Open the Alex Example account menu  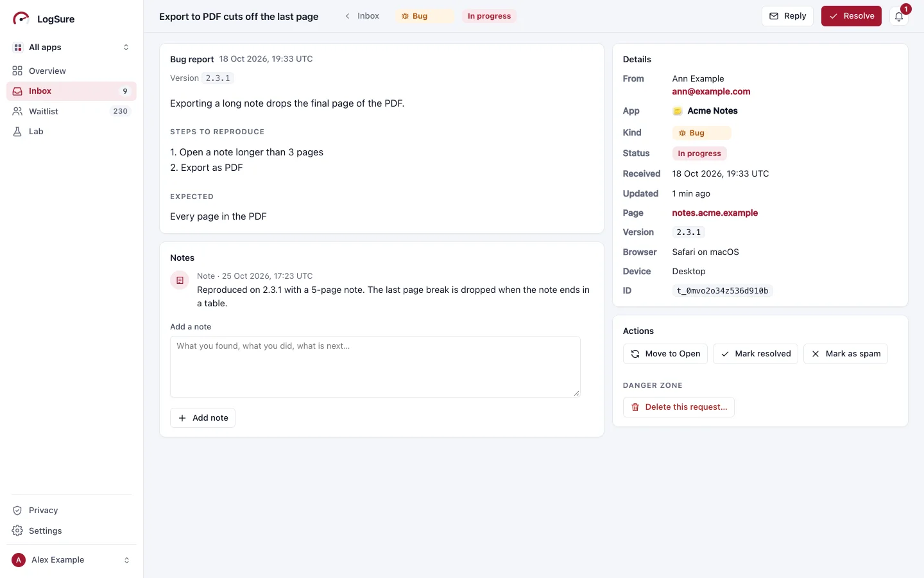[x=71, y=560]
